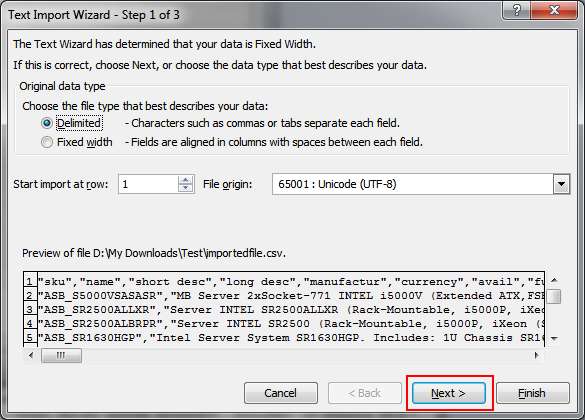Click the Help question mark icon
Viewport: 585px width, 420px height.
coord(517,9)
